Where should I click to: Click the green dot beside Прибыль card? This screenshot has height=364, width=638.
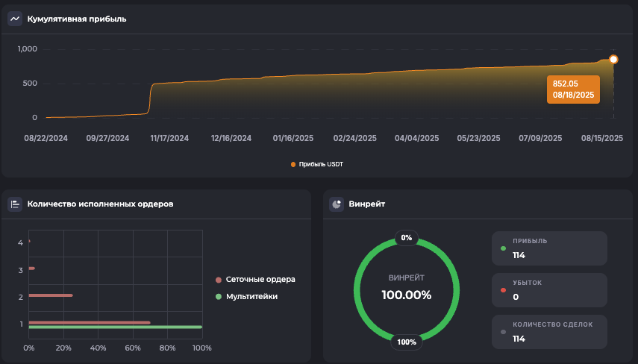tap(504, 248)
